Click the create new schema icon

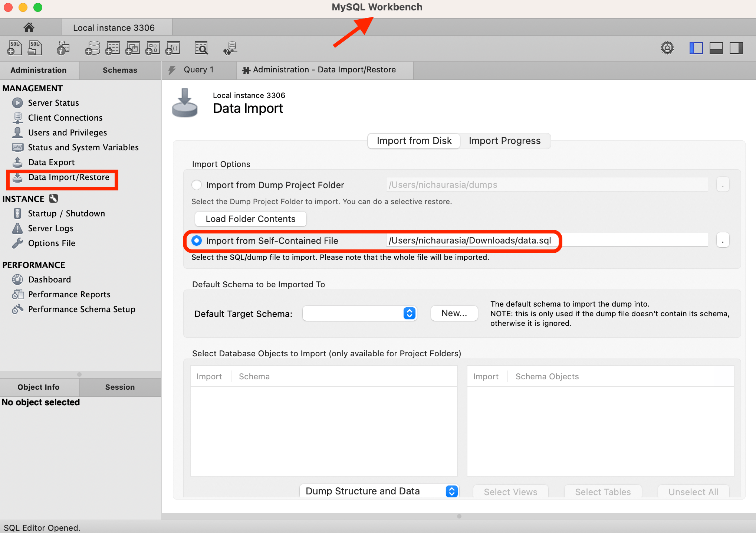tap(92, 48)
